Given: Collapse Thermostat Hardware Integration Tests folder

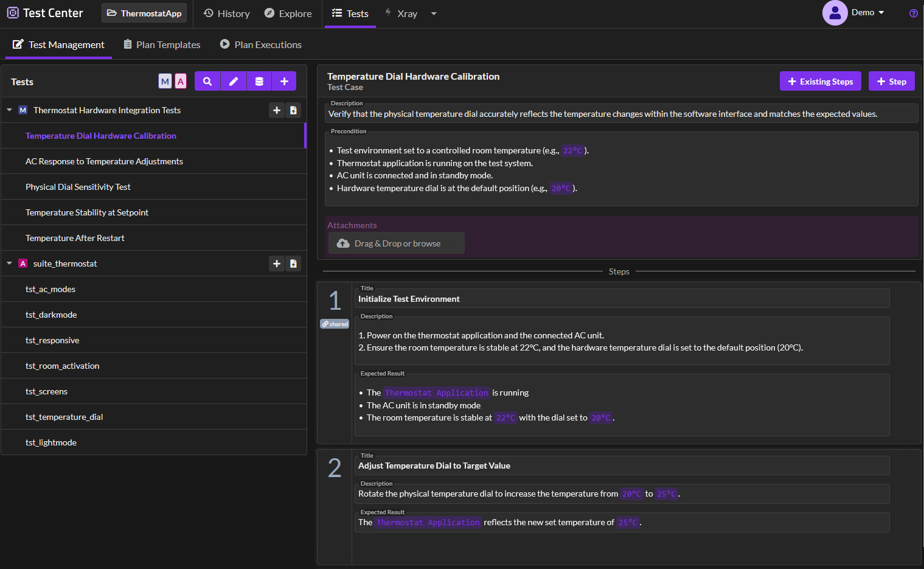Looking at the screenshot, I should [10, 110].
